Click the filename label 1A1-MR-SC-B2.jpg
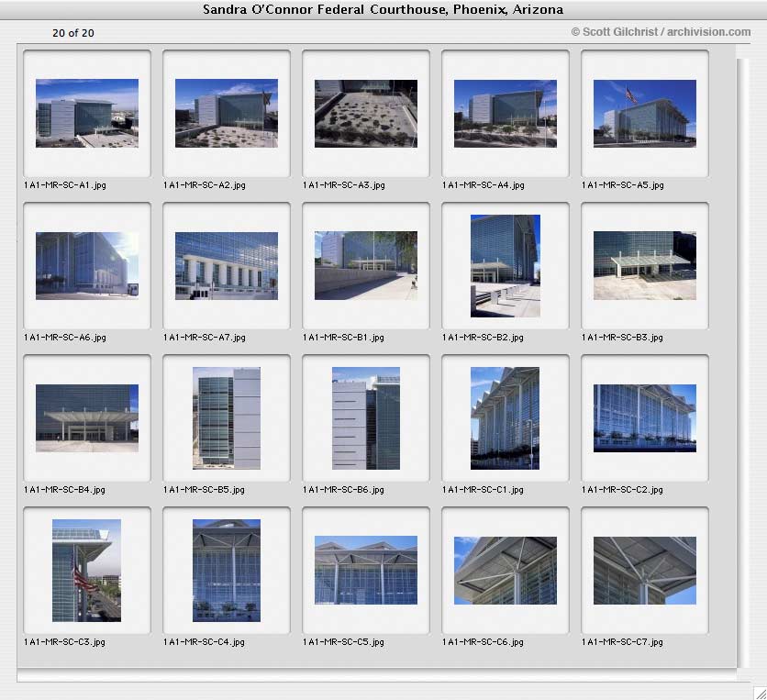Viewport: 767px width, 700px height. point(483,338)
